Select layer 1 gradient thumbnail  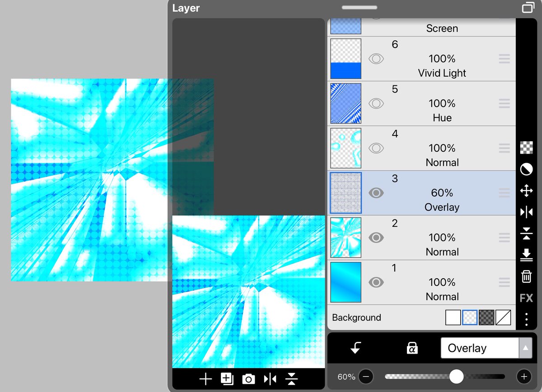346,282
